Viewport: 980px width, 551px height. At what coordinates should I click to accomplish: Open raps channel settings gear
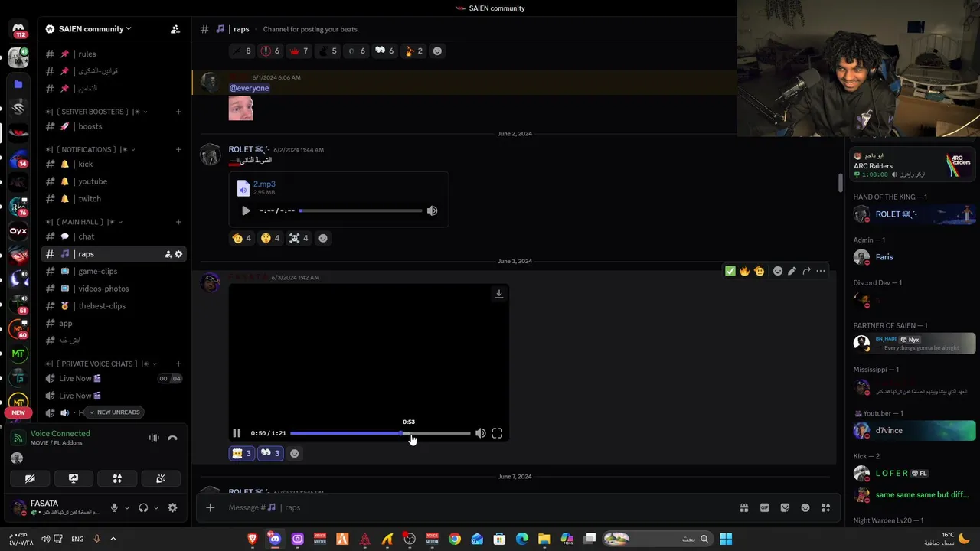click(178, 254)
